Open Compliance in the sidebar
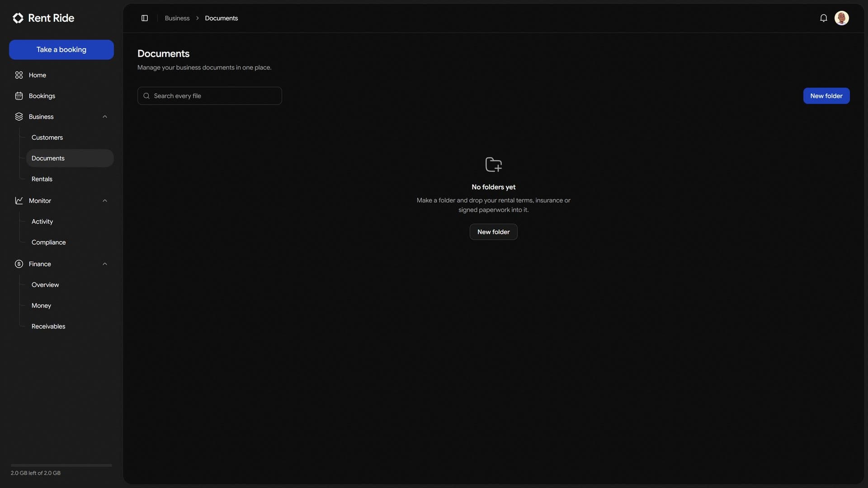868x488 pixels. point(70,242)
